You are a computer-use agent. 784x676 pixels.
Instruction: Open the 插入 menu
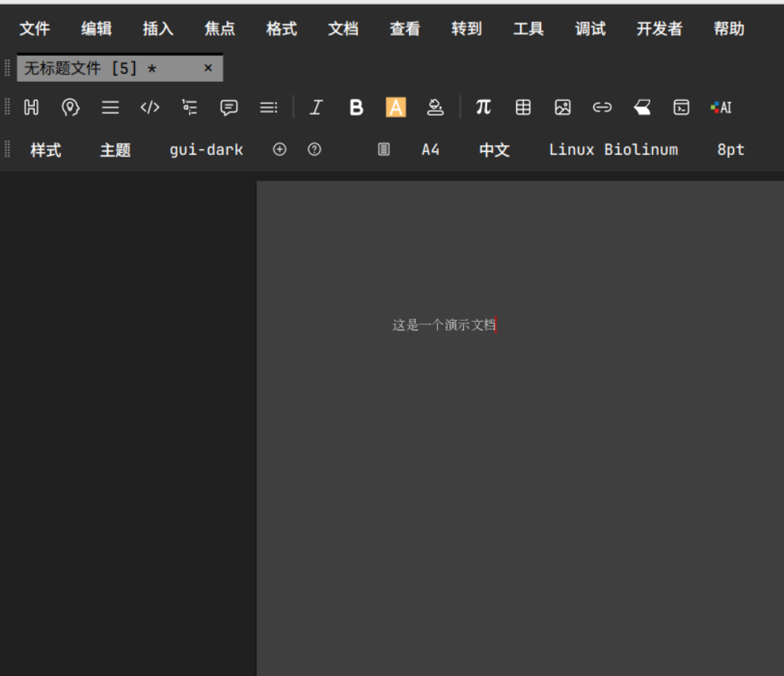click(x=158, y=29)
